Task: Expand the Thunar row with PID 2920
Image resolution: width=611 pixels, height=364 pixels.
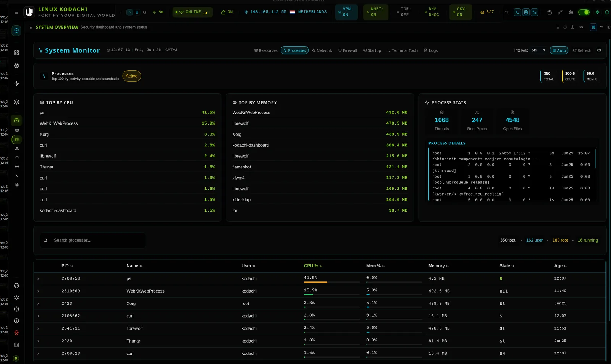Action: (x=38, y=341)
